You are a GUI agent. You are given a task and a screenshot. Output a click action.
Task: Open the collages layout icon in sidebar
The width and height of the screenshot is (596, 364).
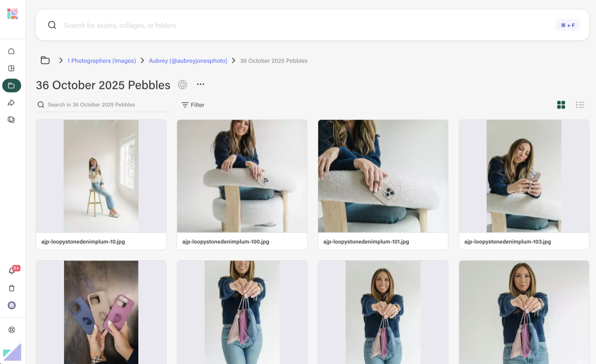(11, 68)
